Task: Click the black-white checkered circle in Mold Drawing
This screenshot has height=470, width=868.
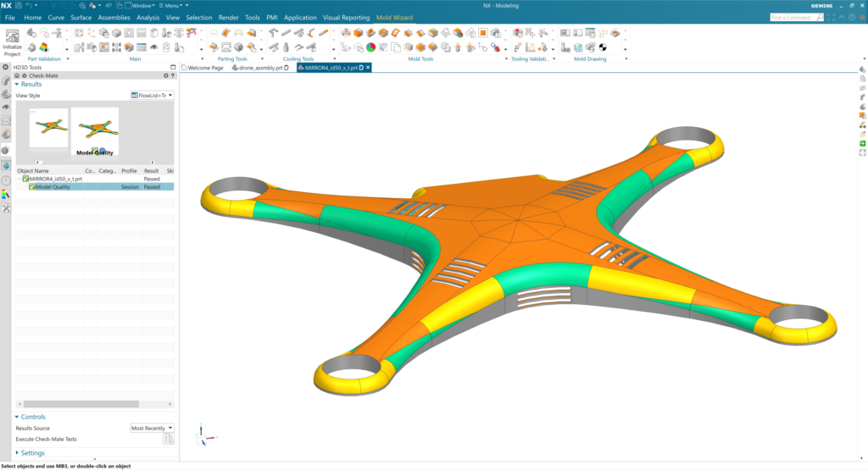Action: point(603,47)
